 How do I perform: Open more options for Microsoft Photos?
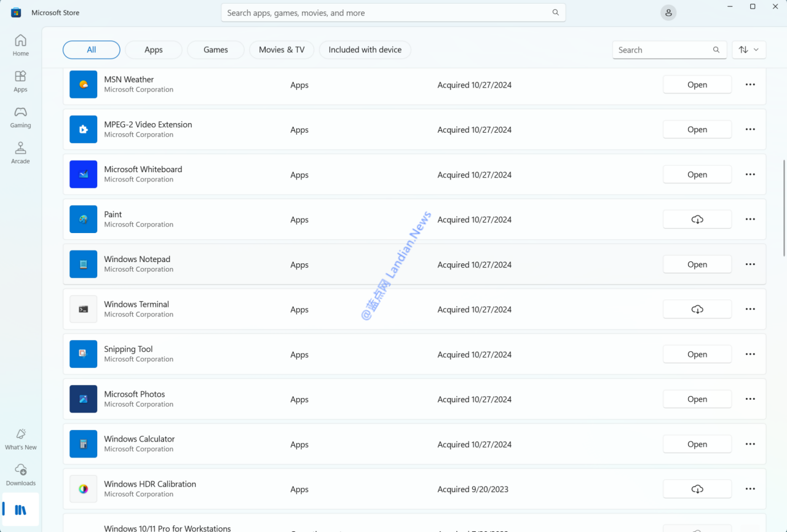coord(750,399)
